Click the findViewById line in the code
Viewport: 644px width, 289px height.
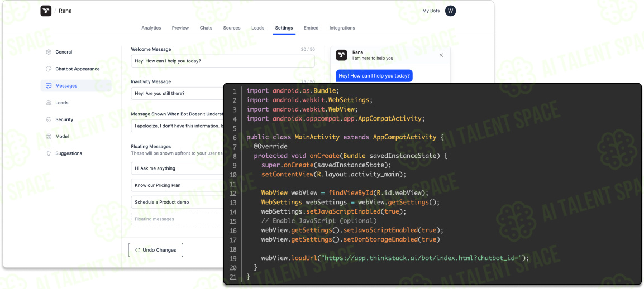point(345,193)
